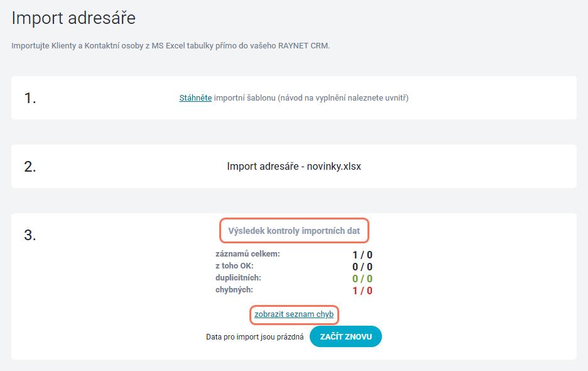The image size is (588, 371).
Task: Click the z toho OK count value
Action: (362, 267)
